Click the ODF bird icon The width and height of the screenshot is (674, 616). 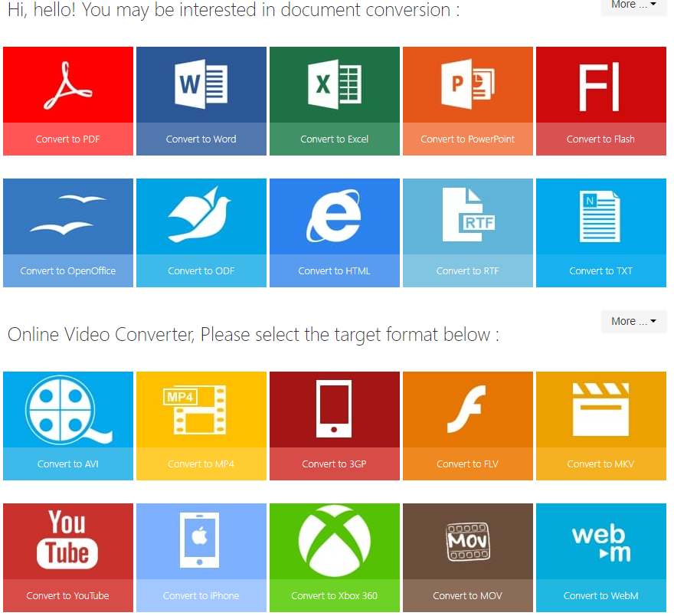pyautogui.click(x=199, y=214)
